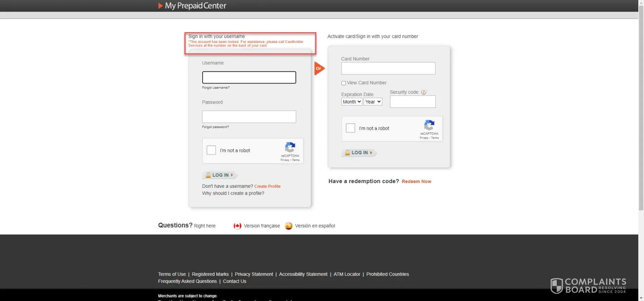Image resolution: width=644 pixels, height=301 pixels.
Task: Focus the Username input field
Action: 249,77
